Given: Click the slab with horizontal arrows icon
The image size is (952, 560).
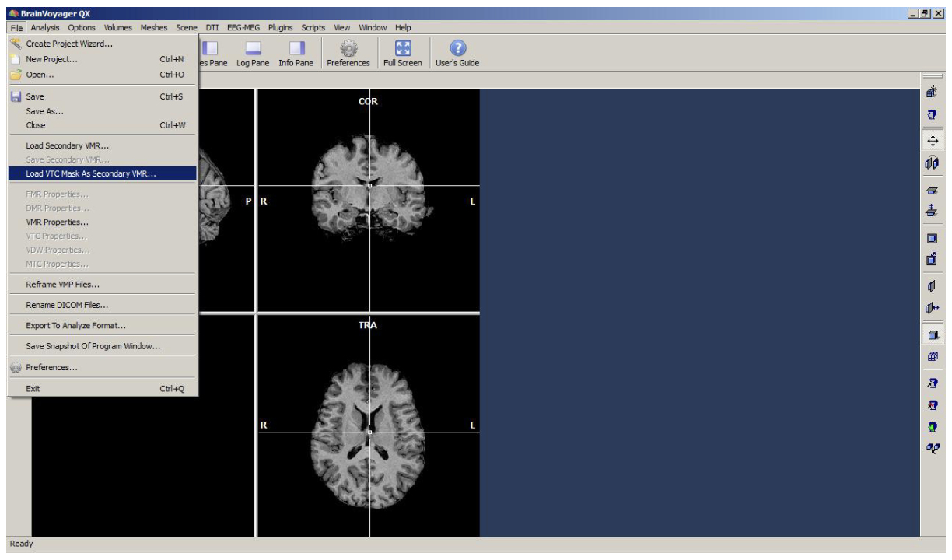Looking at the screenshot, I should (932, 307).
